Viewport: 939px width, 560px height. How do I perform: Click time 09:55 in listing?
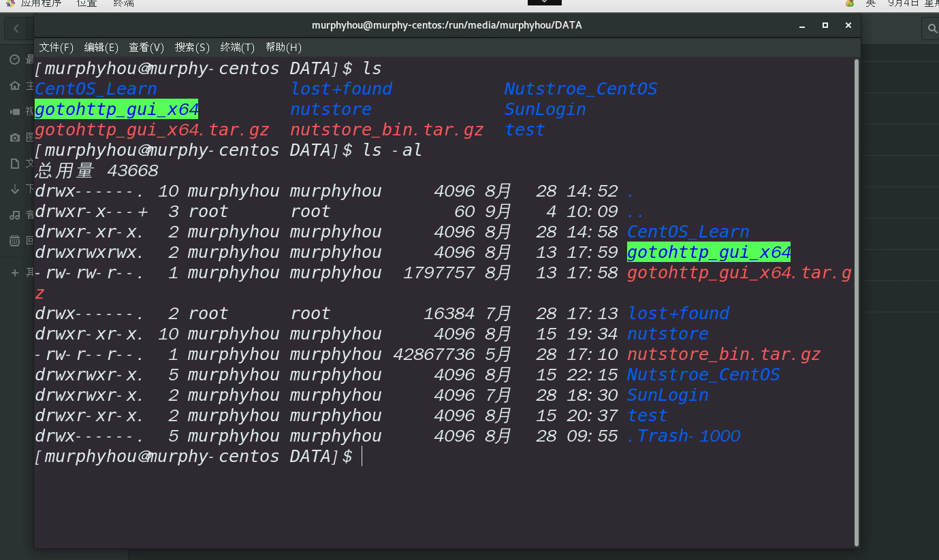[x=592, y=436]
